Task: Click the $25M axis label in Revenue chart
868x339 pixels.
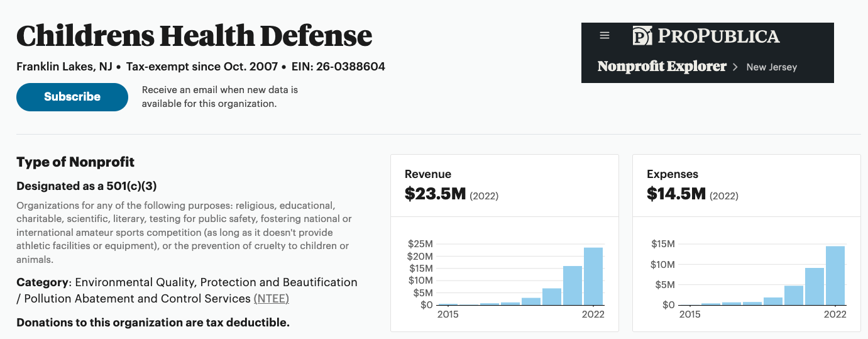Action: point(420,244)
